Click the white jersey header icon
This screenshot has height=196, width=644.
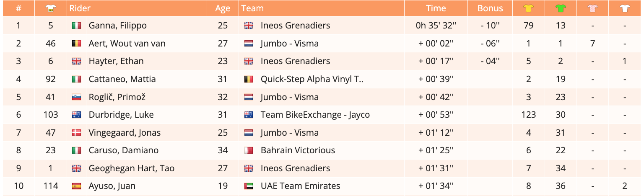pyautogui.click(x=625, y=8)
